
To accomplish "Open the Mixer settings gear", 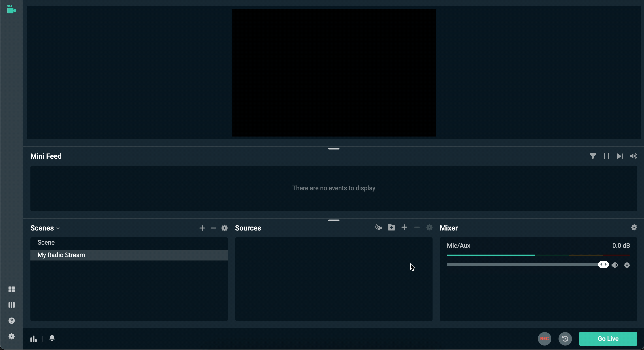I will click(x=634, y=228).
